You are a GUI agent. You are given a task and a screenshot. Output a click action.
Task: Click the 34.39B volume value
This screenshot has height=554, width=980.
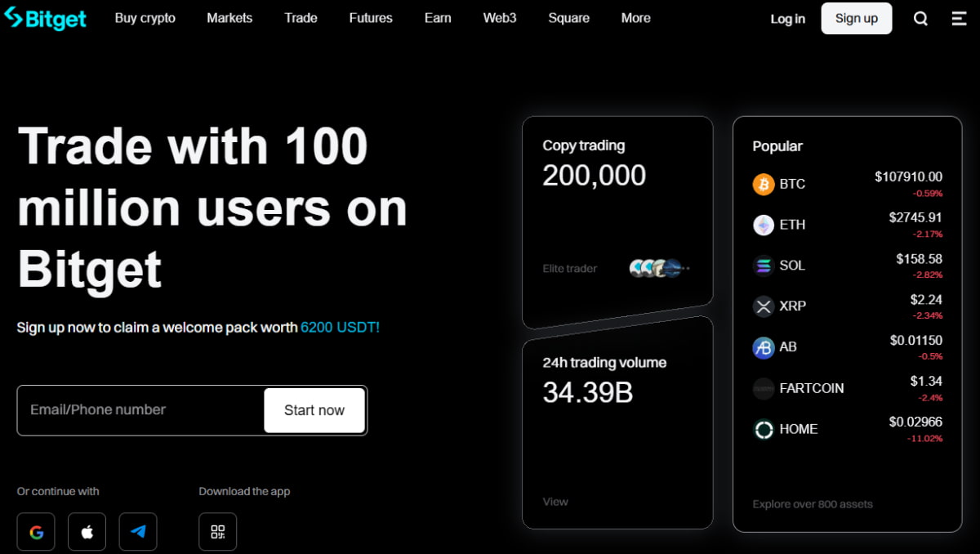point(588,393)
